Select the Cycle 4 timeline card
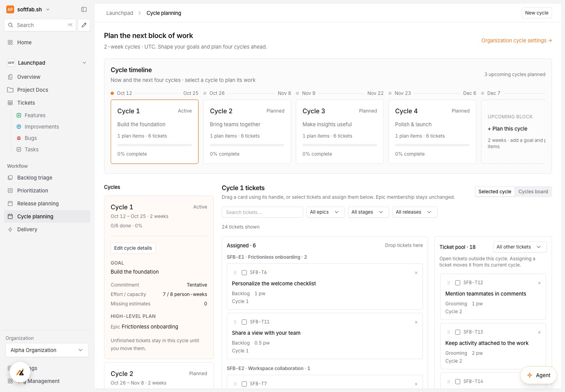The width and height of the screenshot is (565, 392). [432, 132]
